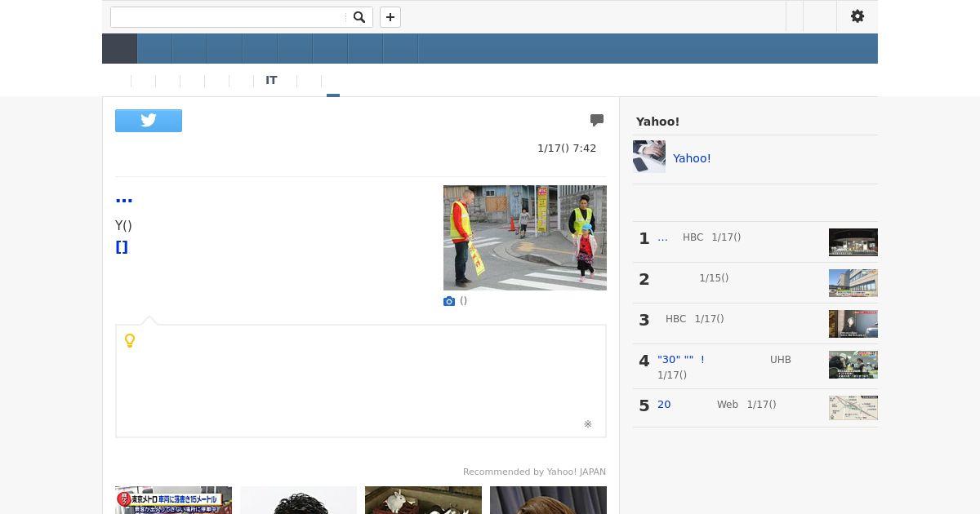Image resolution: width=980 pixels, height=514 pixels.
Task: Open ranking item 5 "20" Web link
Action: coord(664,405)
